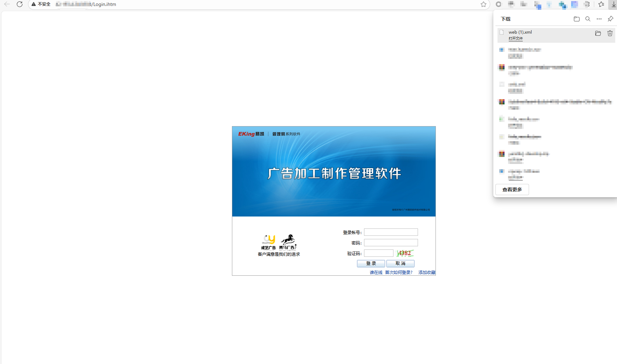Focus the 密码 password input field
The width and height of the screenshot is (617, 364).
coord(391,243)
